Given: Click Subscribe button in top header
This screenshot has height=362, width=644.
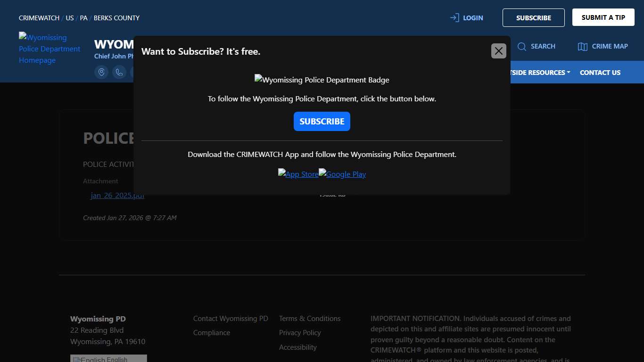Looking at the screenshot, I should click(x=533, y=18).
